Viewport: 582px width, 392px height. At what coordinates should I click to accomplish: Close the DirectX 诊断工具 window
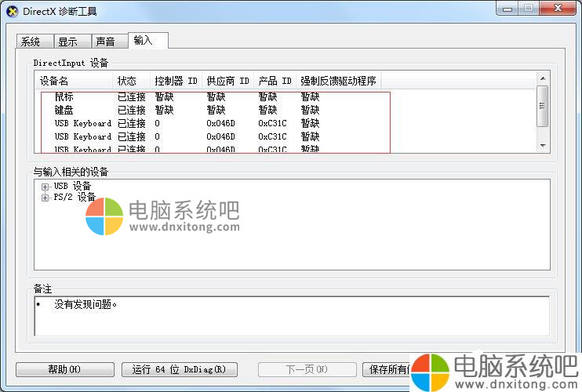point(558,9)
